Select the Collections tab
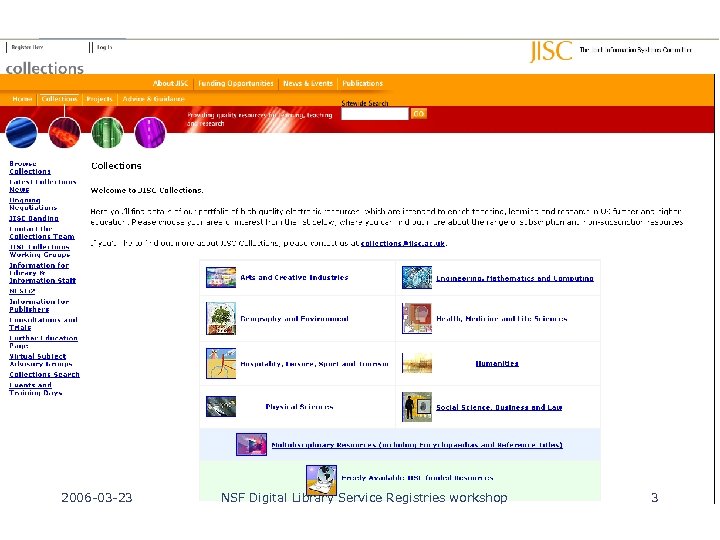 [59, 99]
